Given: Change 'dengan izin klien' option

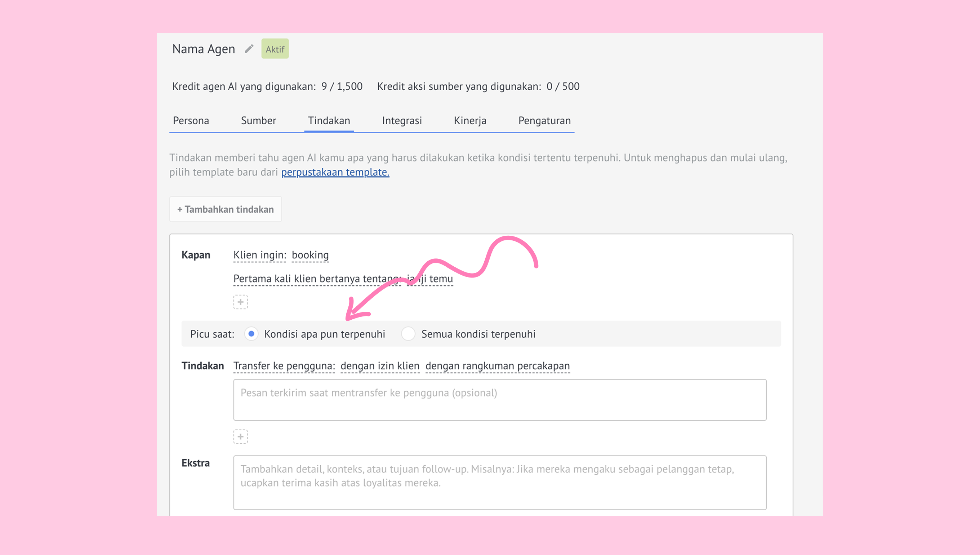Looking at the screenshot, I should (x=380, y=365).
